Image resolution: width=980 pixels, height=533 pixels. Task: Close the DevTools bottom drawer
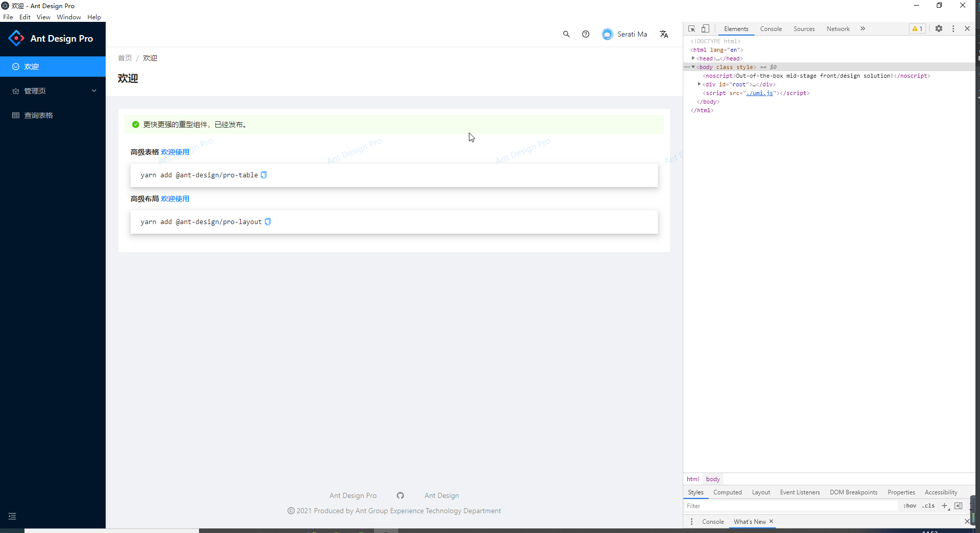point(967,522)
